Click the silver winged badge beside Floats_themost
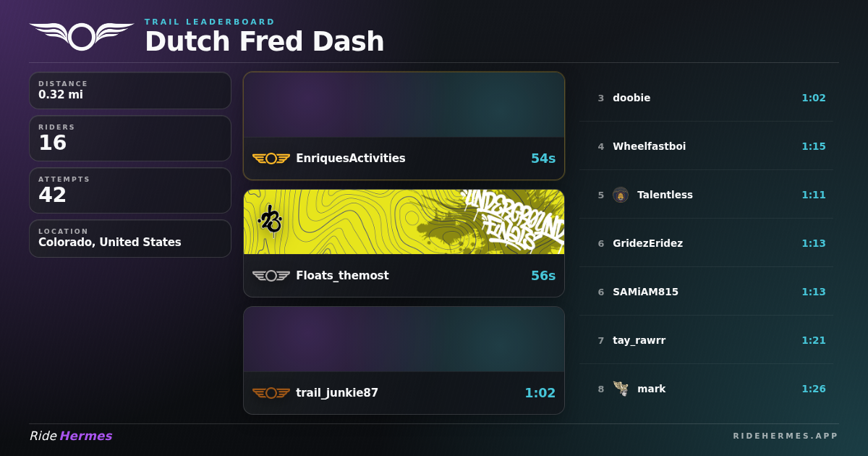The width and height of the screenshot is (868, 456). [271, 276]
